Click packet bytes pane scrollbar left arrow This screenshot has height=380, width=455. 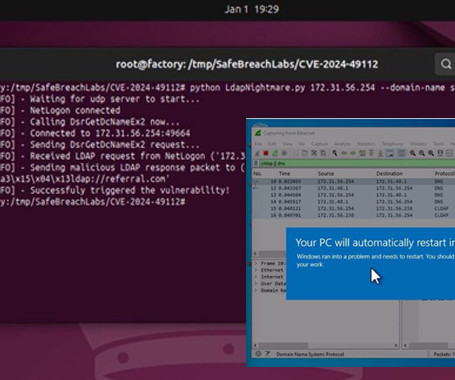(x=405, y=345)
